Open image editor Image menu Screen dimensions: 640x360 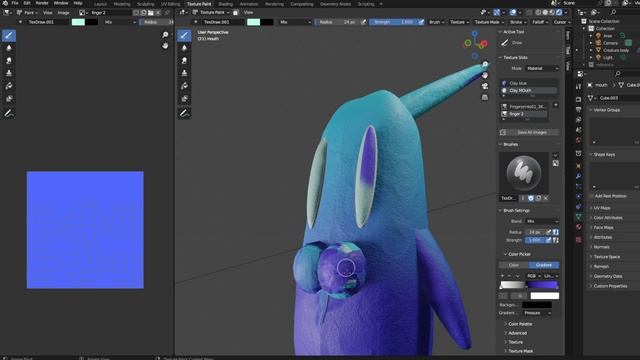(x=63, y=13)
